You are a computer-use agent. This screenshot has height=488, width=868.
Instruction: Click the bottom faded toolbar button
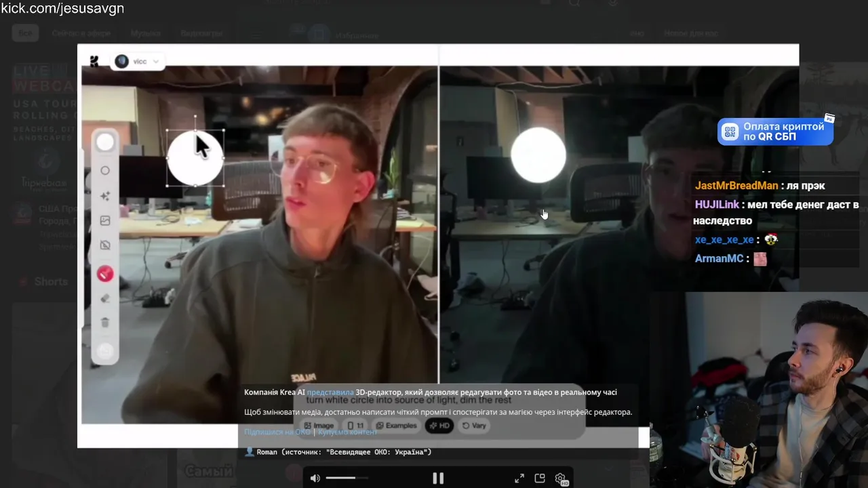(x=105, y=351)
